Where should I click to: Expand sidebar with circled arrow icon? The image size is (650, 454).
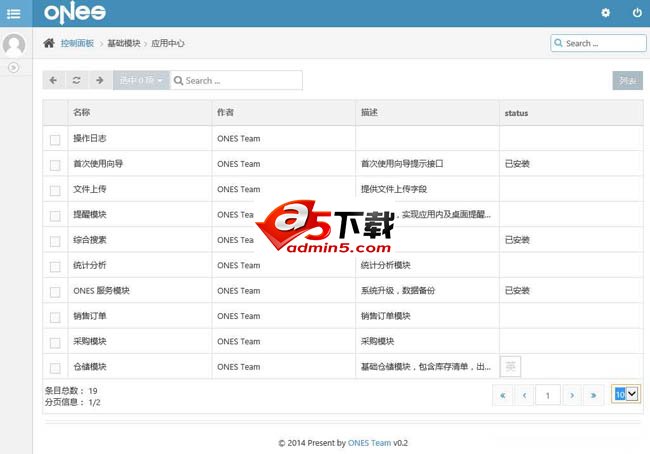[x=14, y=67]
